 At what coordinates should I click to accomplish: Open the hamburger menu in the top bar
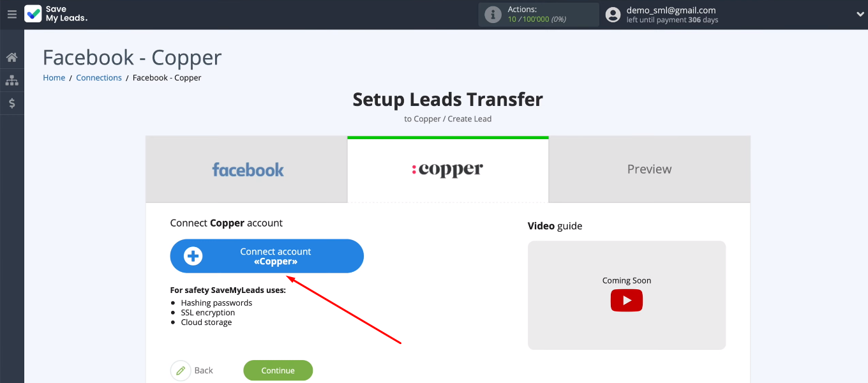(x=11, y=14)
